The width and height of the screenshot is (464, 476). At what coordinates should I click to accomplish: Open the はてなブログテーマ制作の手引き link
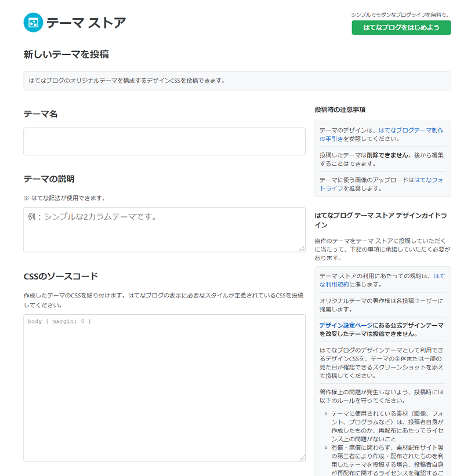pos(381,135)
